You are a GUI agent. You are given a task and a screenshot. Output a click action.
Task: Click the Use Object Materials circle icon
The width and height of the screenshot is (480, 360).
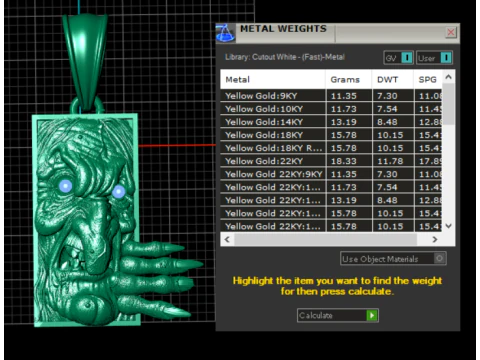[x=439, y=258]
